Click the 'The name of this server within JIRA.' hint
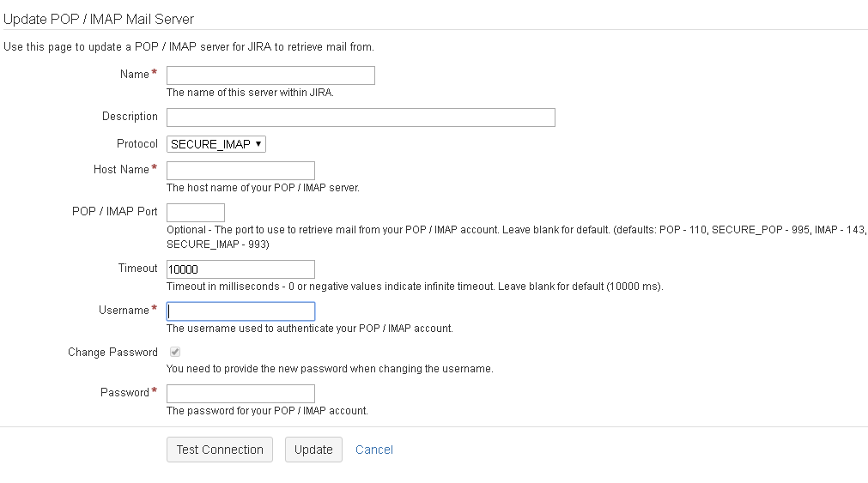This screenshot has height=483, width=868. coord(250,93)
